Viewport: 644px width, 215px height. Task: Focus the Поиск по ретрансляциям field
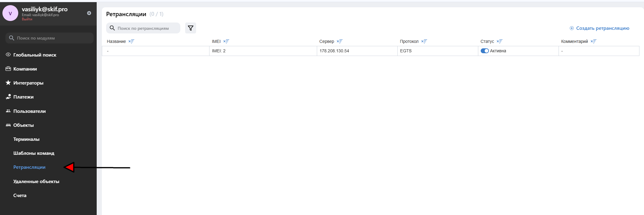point(143,28)
